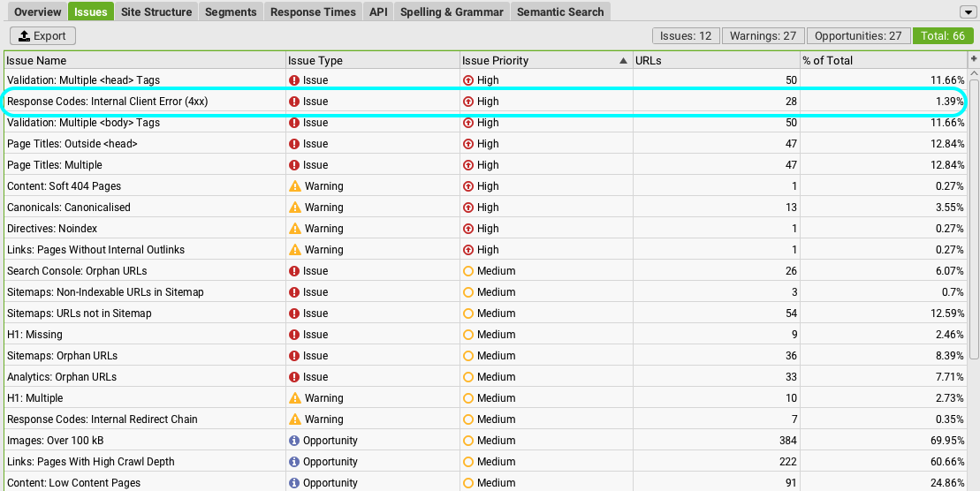
Task: Select 'Images: Over 100 kB' issue name
Action: pyautogui.click(x=56, y=441)
